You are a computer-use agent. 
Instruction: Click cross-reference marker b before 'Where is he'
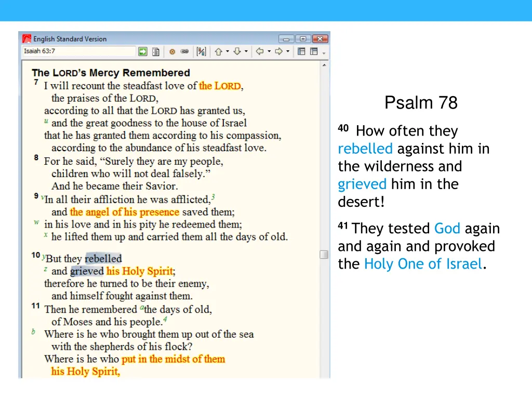pyautogui.click(x=33, y=331)
